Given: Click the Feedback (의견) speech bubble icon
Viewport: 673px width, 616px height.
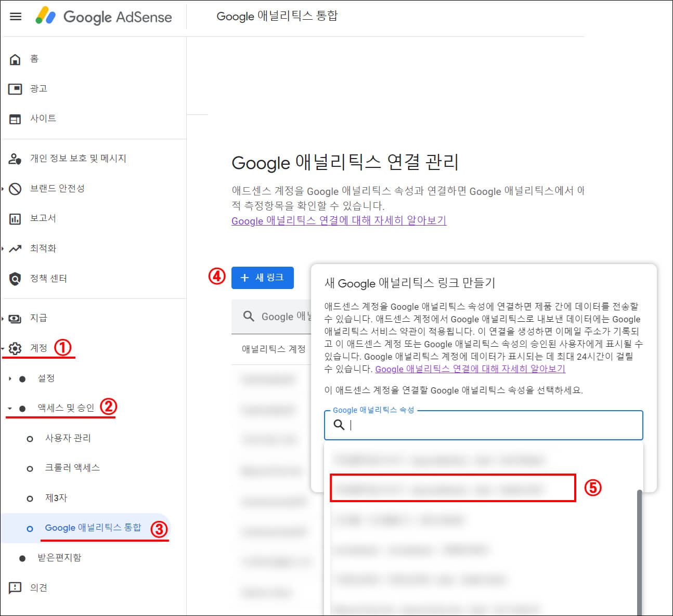Looking at the screenshot, I should pos(15,588).
